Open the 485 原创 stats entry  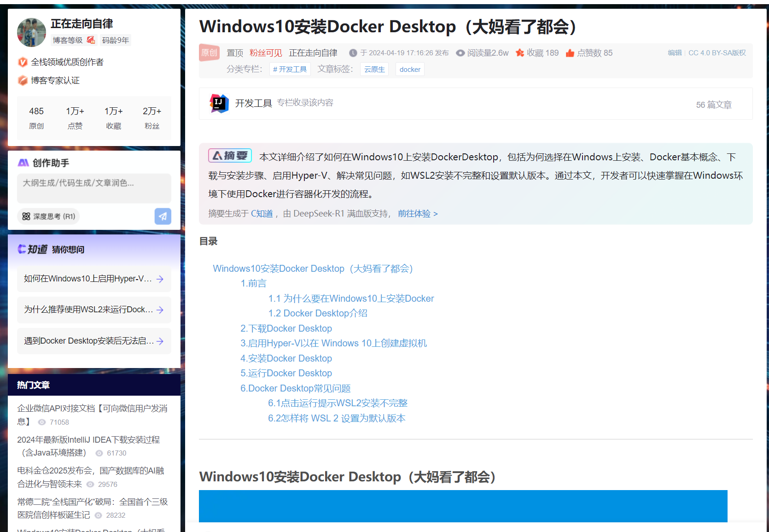(x=36, y=118)
